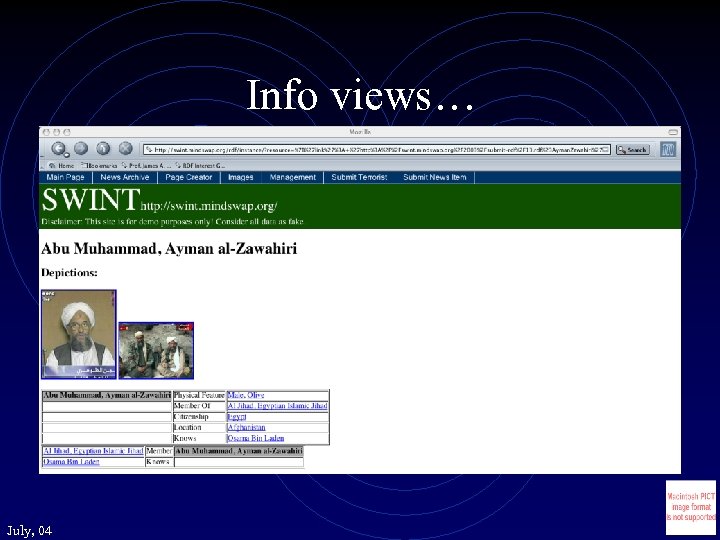Follow the Osama Bin Laden link in lower table
Screen dimensions: 720x540
click(x=71, y=462)
